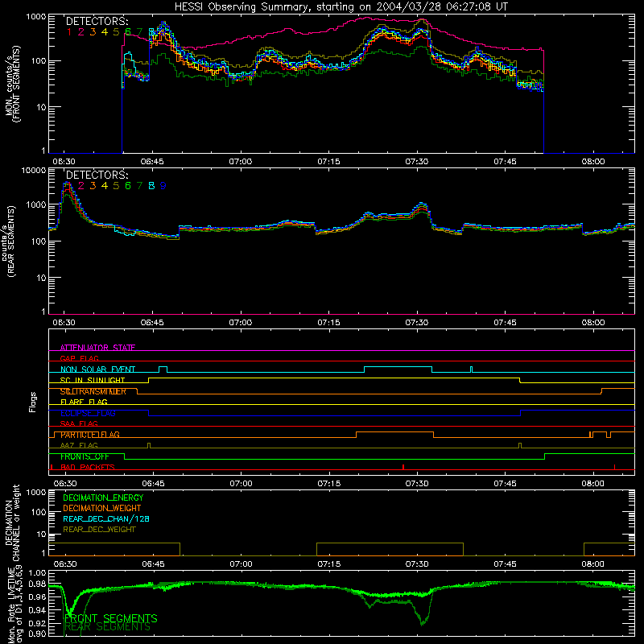The width and height of the screenshot is (644, 644).
Task: Click the 07:15 tick label under the rear segments plot
Action: 328,323
